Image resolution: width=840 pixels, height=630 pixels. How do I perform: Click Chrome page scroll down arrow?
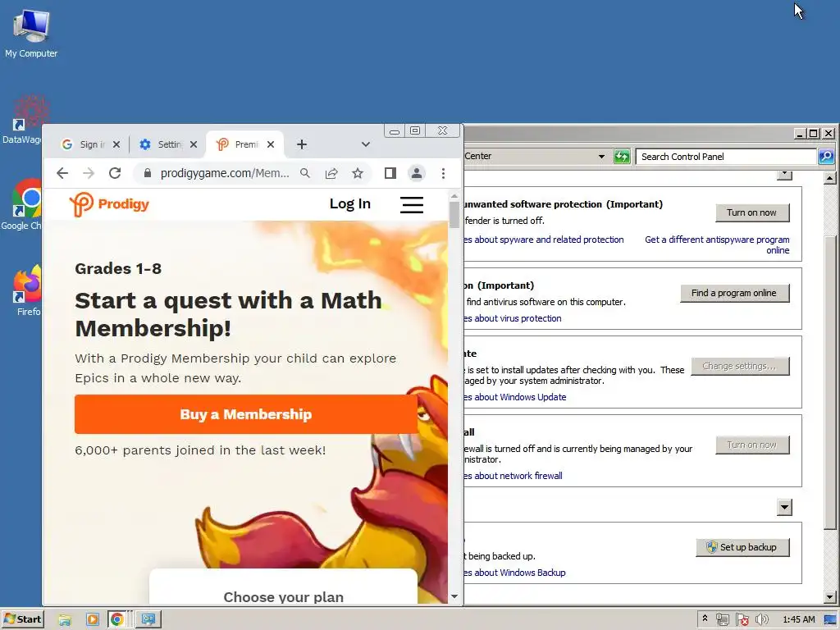(454, 596)
